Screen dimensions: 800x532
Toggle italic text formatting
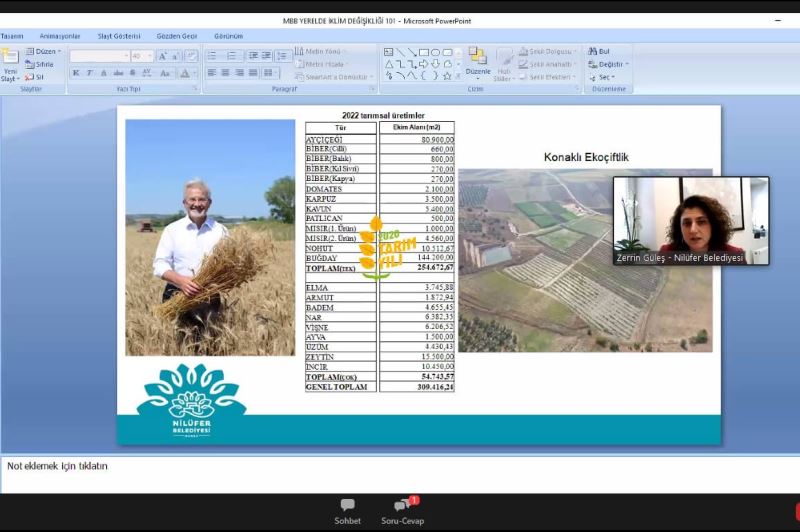90,73
